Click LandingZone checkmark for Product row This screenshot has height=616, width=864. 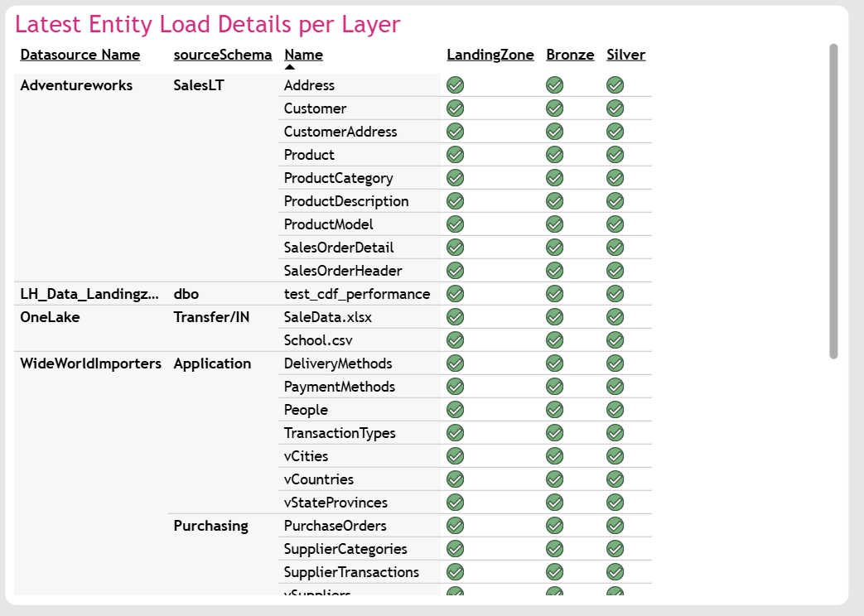455,154
